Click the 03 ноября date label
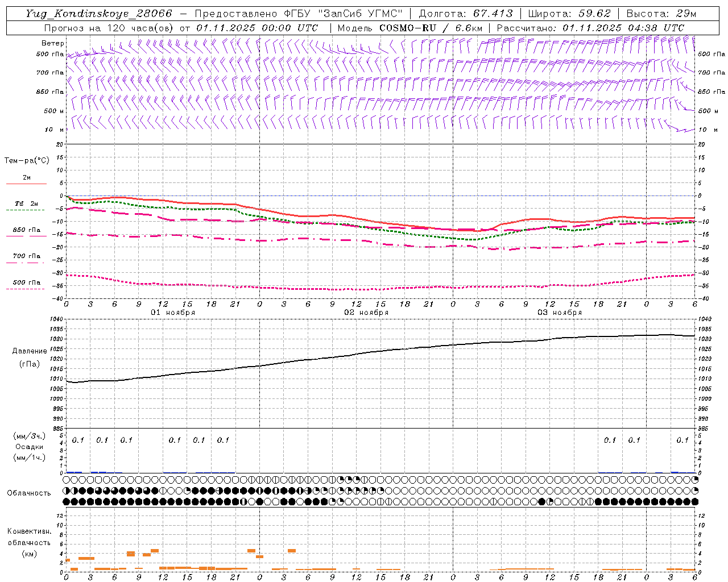The image size is (728, 582). 560,313
